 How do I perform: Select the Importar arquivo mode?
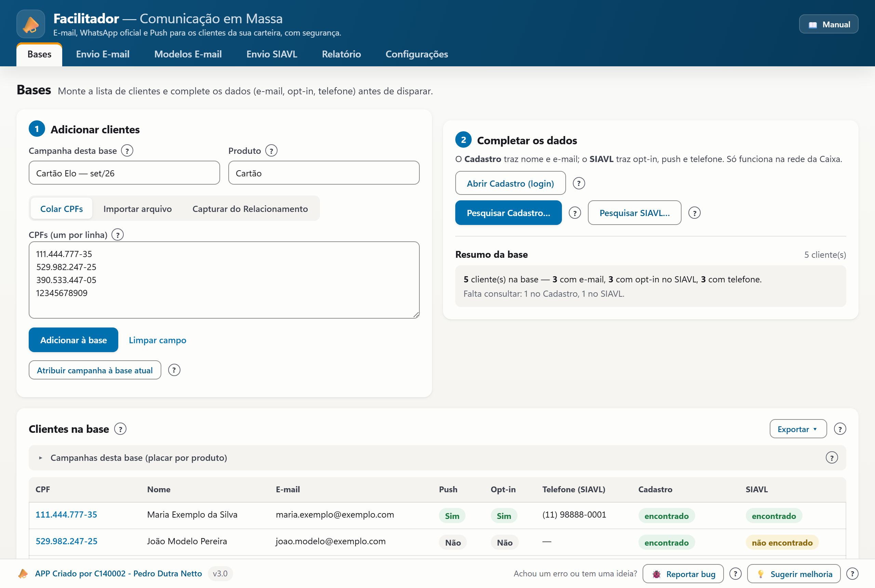pyautogui.click(x=138, y=209)
